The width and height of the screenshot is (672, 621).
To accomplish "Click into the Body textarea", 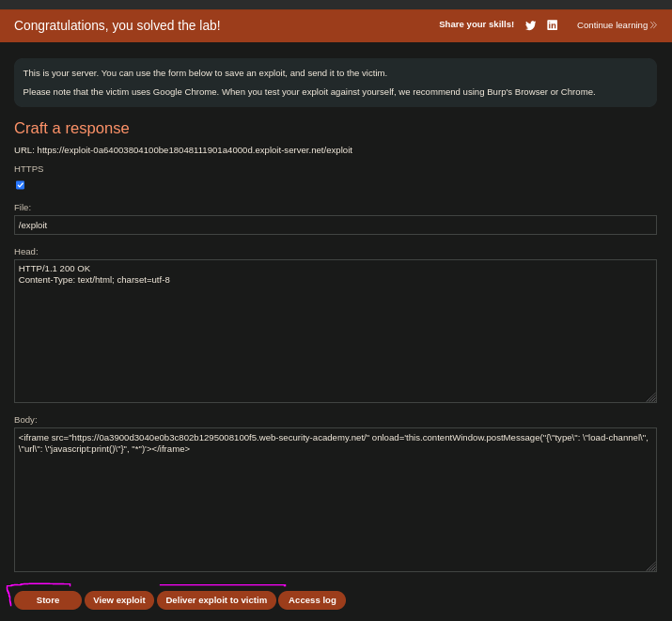I will pos(336,500).
